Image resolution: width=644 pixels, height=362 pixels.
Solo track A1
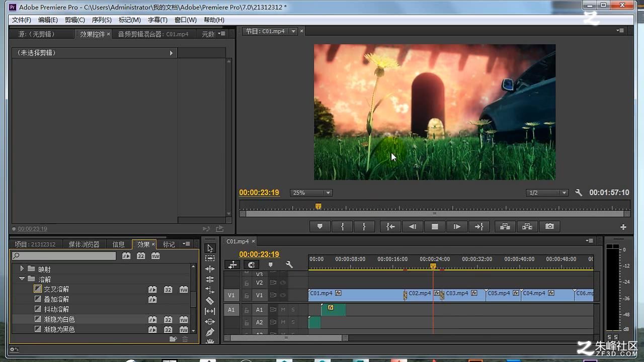click(293, 310)
